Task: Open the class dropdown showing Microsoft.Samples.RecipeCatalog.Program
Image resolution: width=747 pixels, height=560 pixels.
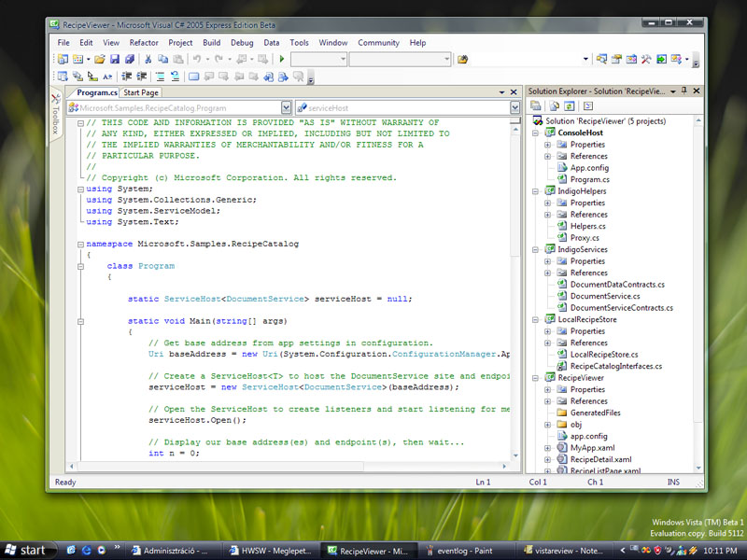Action: click(286, 107)
